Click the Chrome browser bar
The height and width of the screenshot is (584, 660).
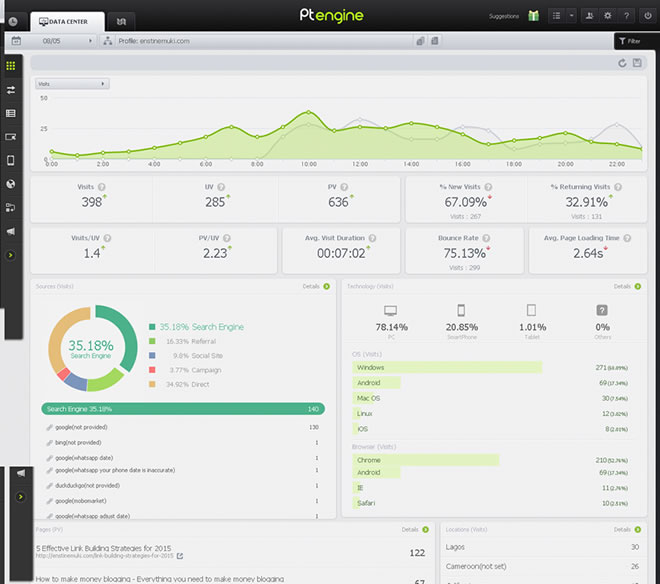click(x=426, y=460)
